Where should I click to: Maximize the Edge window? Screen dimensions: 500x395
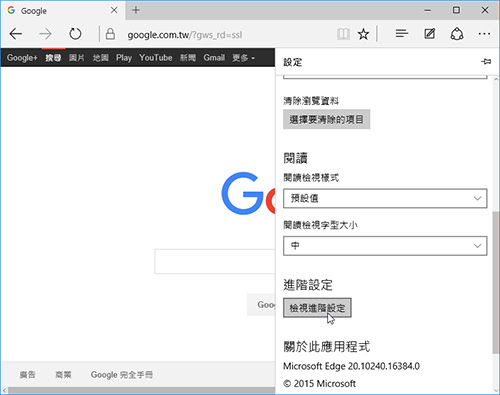(456, 10)
